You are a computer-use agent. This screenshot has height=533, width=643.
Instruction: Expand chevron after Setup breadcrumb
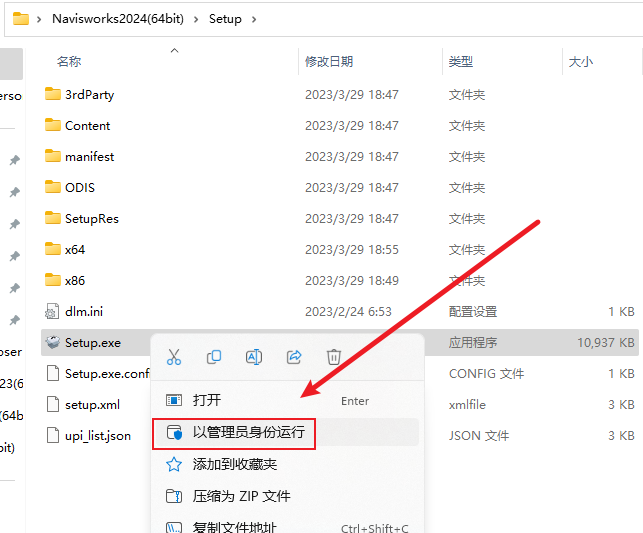coord(254,19)
